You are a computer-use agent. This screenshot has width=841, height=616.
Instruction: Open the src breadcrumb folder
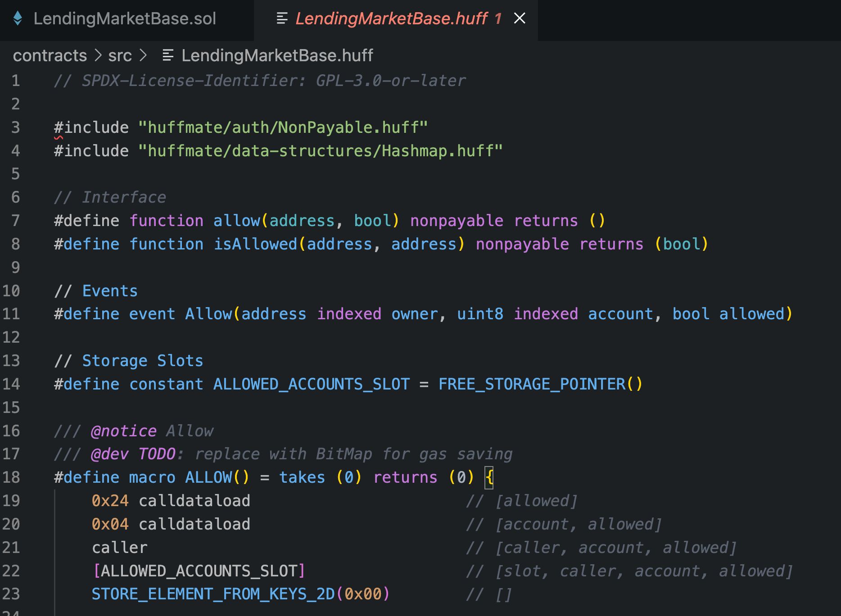[x=120, y=56]
